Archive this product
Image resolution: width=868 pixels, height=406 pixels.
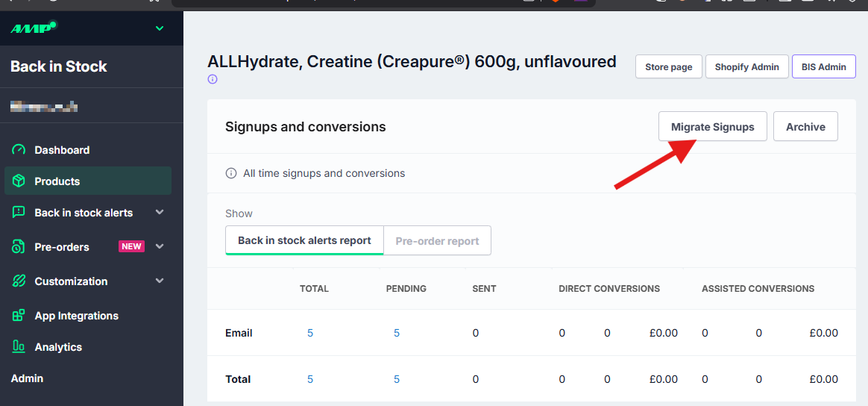pos(805,127)
